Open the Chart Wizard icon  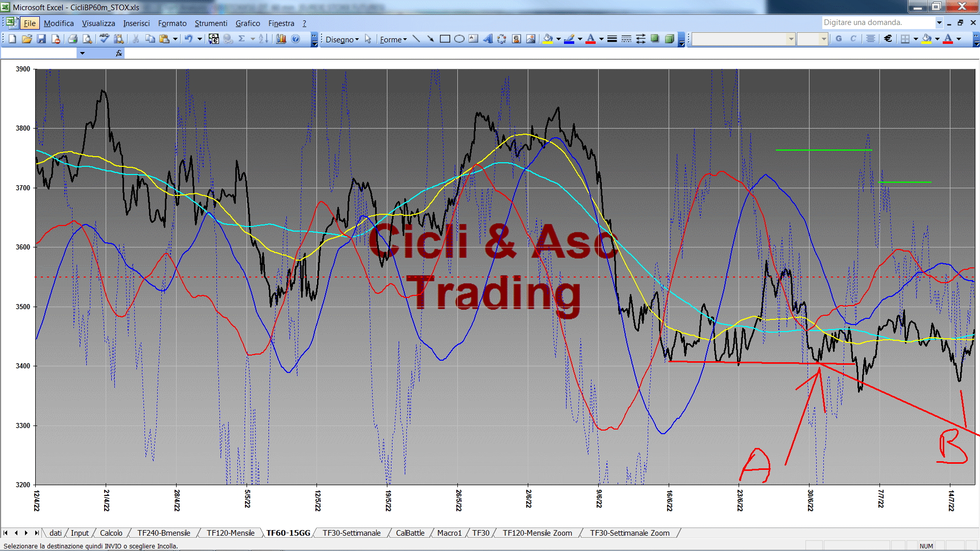point(281,39)
